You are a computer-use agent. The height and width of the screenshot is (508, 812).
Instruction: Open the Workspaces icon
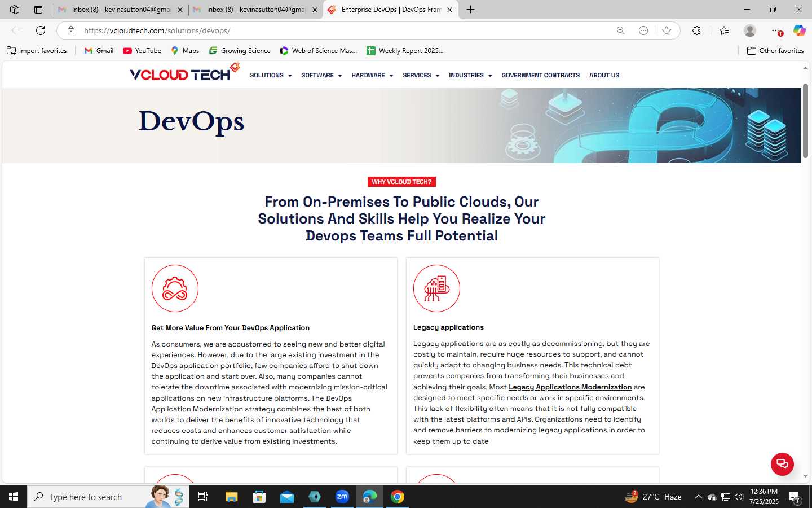15,10
